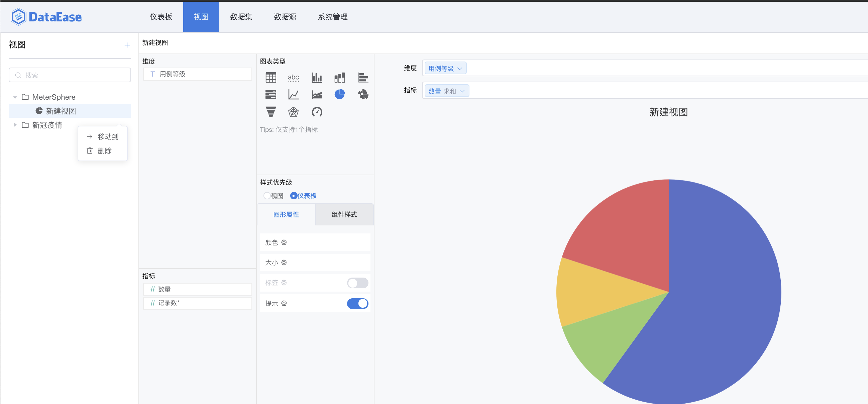The height and width of the screenshot is (404, 868).
Task: Select 新建视图 in the view tree
Action: (x=70, y=111)
